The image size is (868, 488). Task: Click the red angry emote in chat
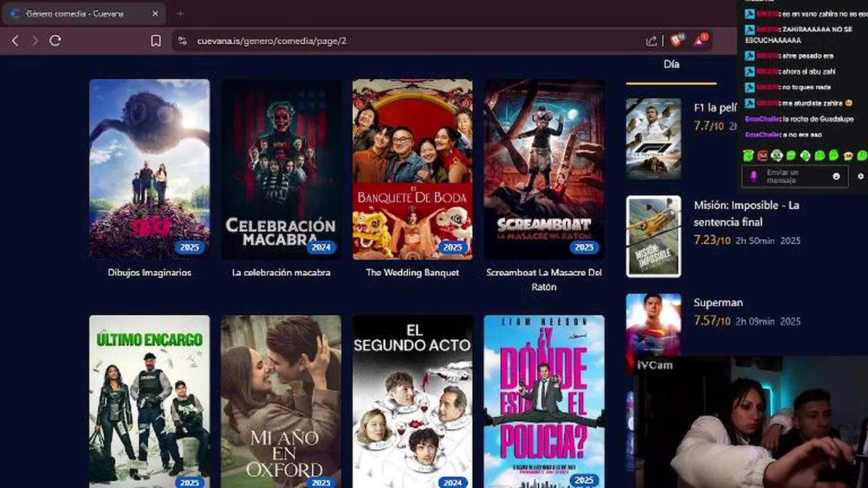click(762, 155)
